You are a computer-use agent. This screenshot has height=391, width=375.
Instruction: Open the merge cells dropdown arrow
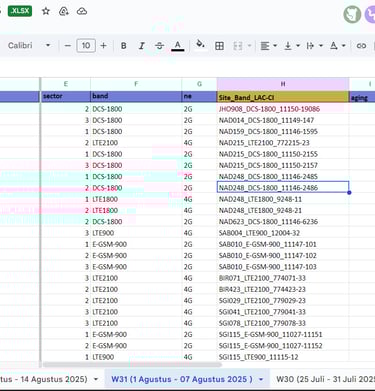249,46
